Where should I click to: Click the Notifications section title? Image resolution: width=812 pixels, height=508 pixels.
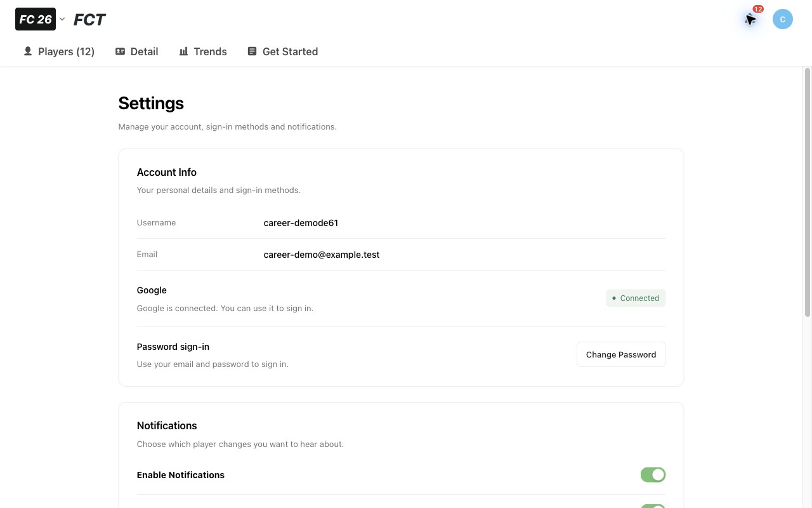click(x=167, y=425)
